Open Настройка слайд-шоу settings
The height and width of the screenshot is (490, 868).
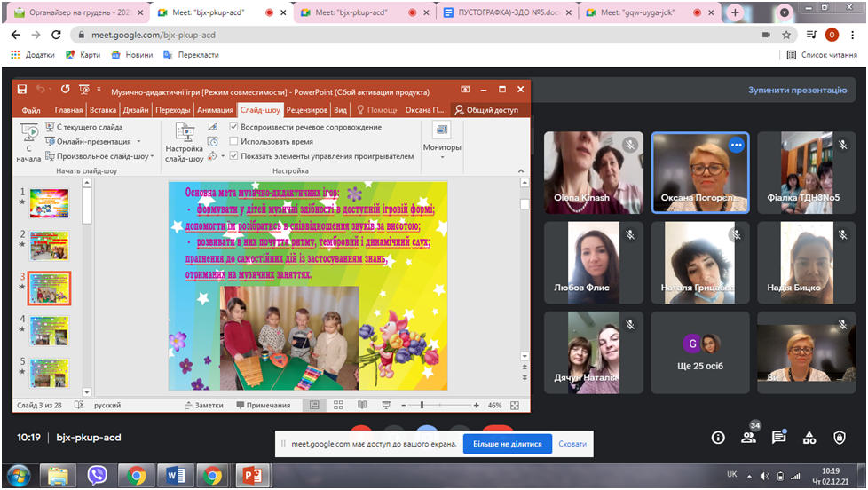[x=185, y=143]
